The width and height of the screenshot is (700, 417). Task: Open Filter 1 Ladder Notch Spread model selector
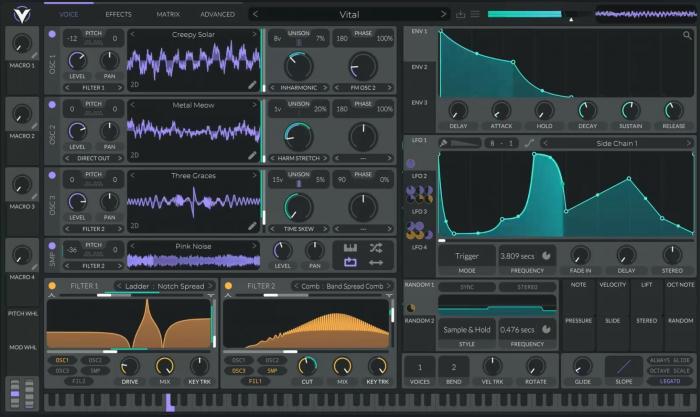tap(164, 286)
